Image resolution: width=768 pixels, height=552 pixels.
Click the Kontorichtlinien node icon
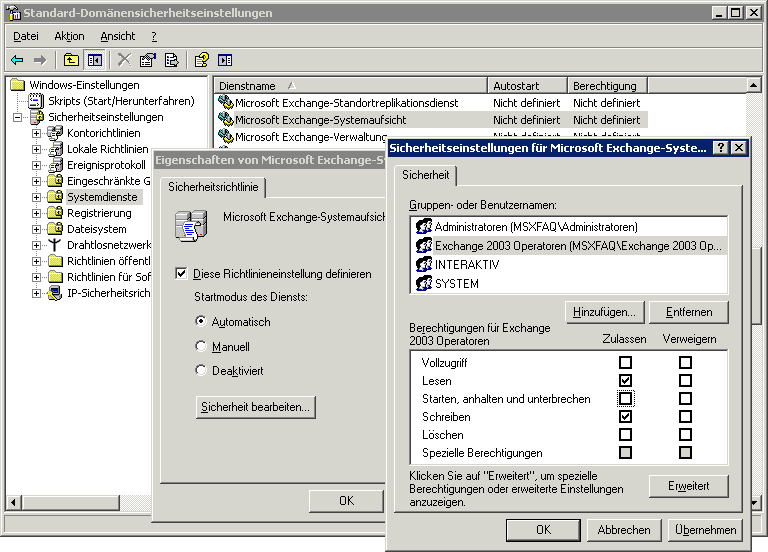coord(55,133)
